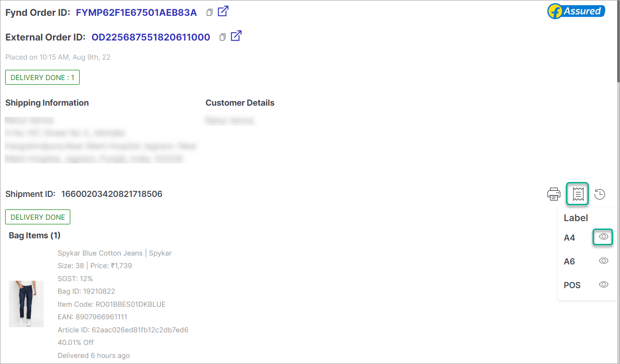View shipment history clock icon
The width and height of the screenshot is (620, 364).
[600, 194]
